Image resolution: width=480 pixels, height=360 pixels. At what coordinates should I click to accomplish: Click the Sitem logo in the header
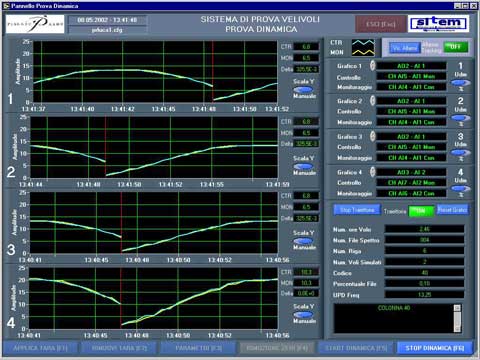point(438,24)
